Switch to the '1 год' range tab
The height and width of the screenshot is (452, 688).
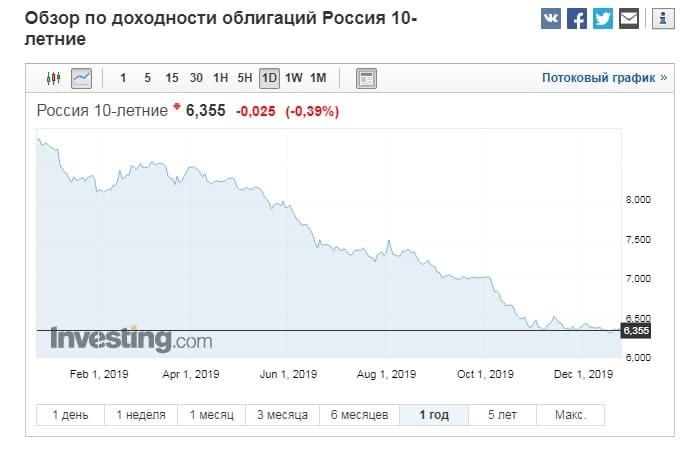click(433, 414)
